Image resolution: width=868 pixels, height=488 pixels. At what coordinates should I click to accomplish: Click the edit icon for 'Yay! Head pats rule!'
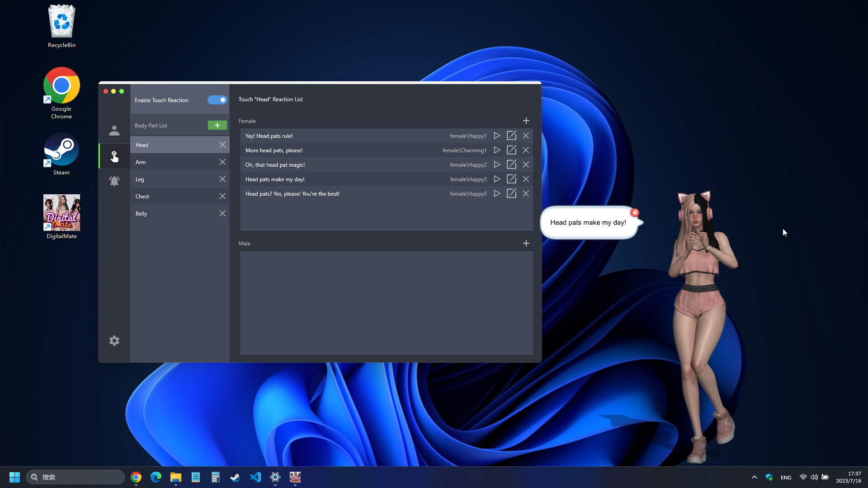click(x=511, y=136)
